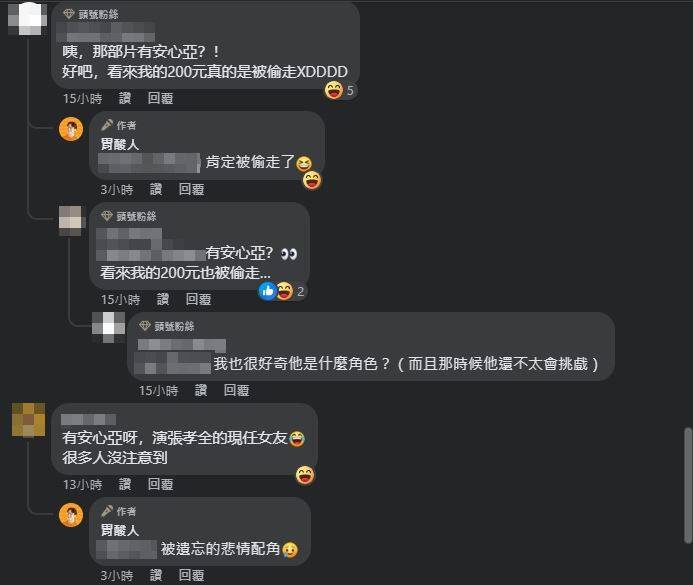Click 讚 under the 那部片有安心亞 comment

[x=125, y=98]
